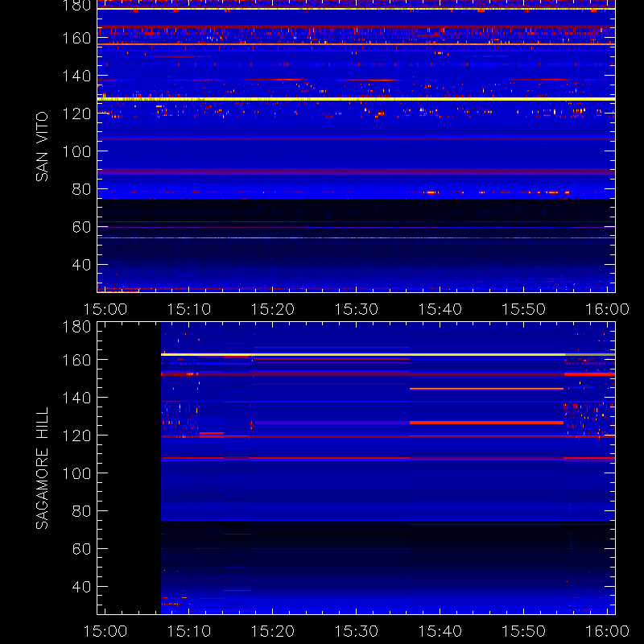Click 15:30 time label under Sagamore Hill plot
The width and height of the screenshot is (644, 644).
point(357,631)
